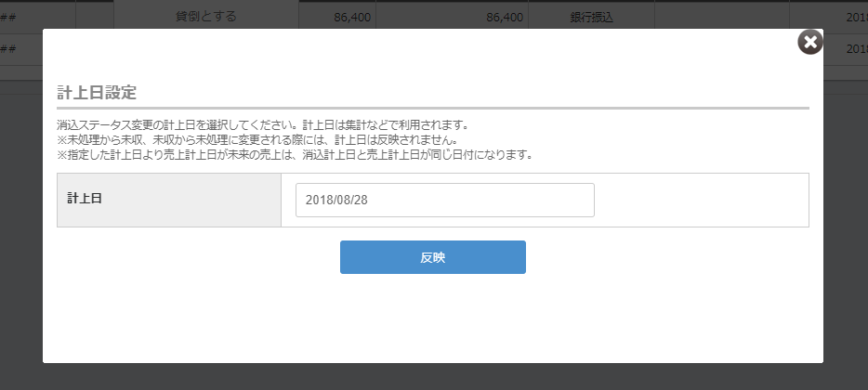Click the note starting with ※未処理から未収
Screen dimensions: 868x390
click(x=256, y=139)
